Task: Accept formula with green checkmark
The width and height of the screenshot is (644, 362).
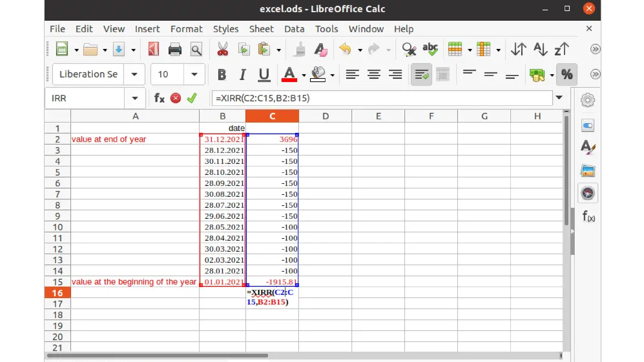Action: (192, 98)
